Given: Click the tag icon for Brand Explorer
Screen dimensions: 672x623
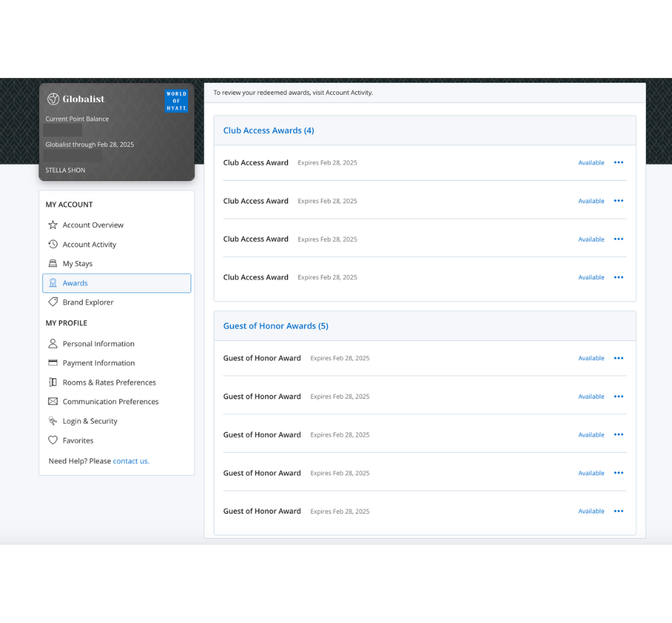Looking at the screenshot, I should tap(53, 302).
